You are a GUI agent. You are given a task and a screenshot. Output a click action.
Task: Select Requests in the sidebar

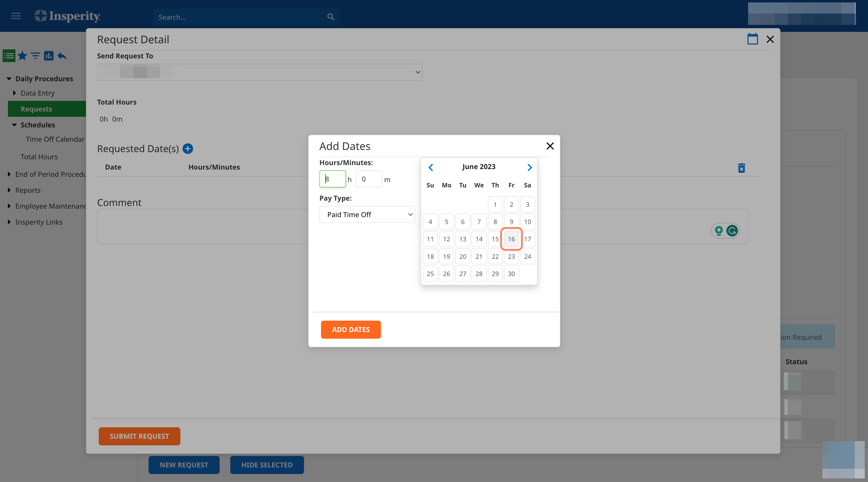[x=47, y=109]
